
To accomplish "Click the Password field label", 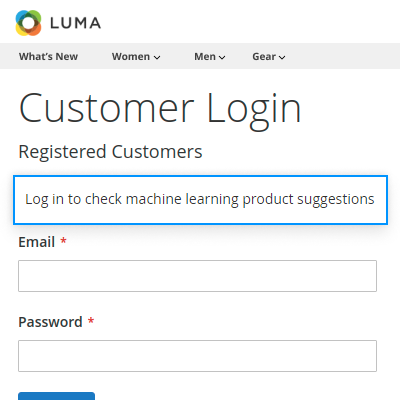I will (x=50, y=322).
